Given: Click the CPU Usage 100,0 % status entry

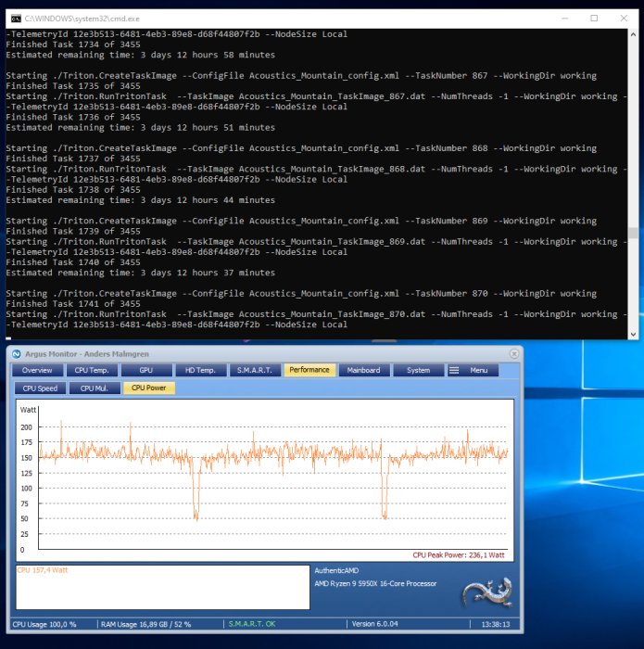Looking at the screenshot, I should click(44, 624).
